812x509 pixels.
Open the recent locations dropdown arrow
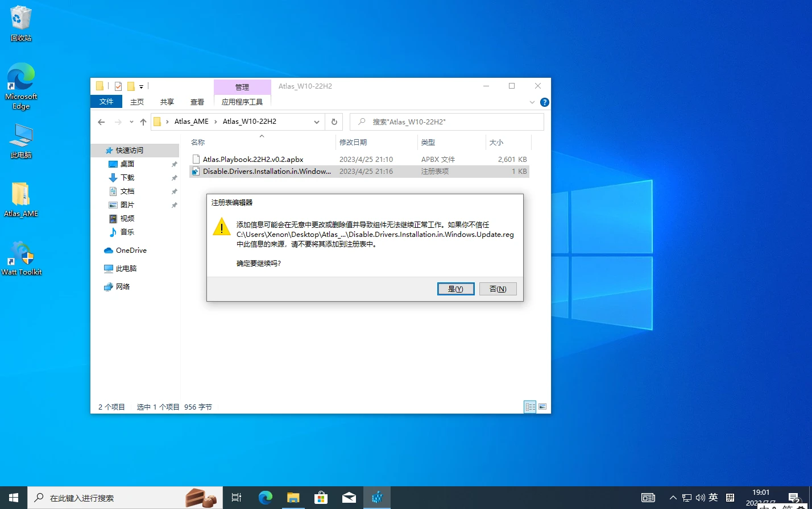pos(131,122)
